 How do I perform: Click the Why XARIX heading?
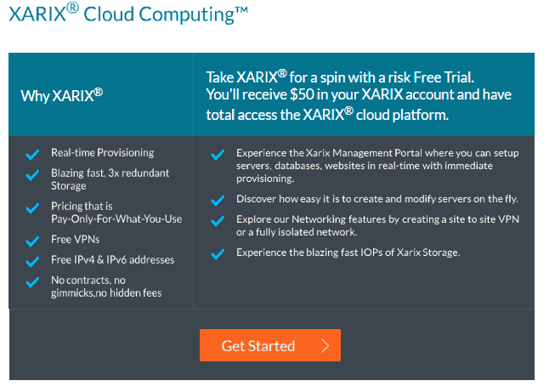61,95
